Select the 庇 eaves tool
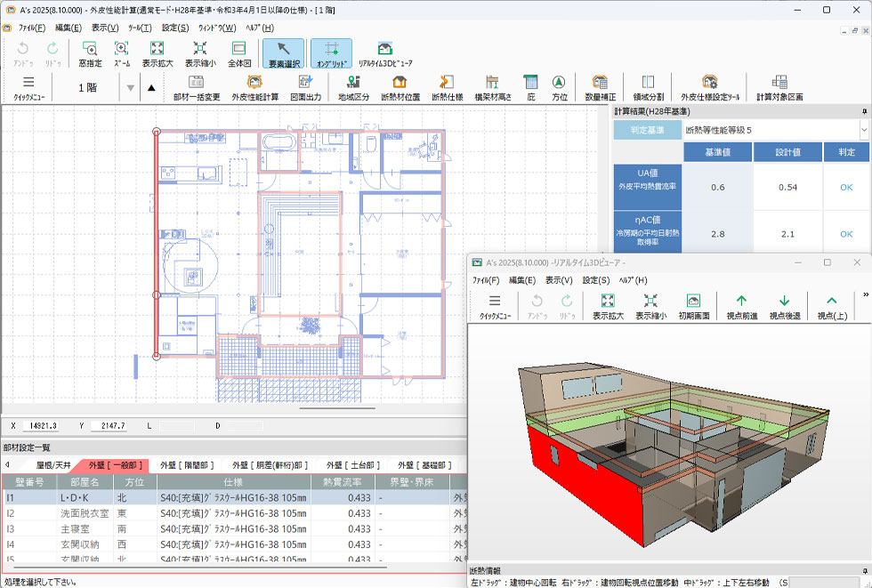The image size is (872, 588). pyautogui.click(x=531, y=88)
